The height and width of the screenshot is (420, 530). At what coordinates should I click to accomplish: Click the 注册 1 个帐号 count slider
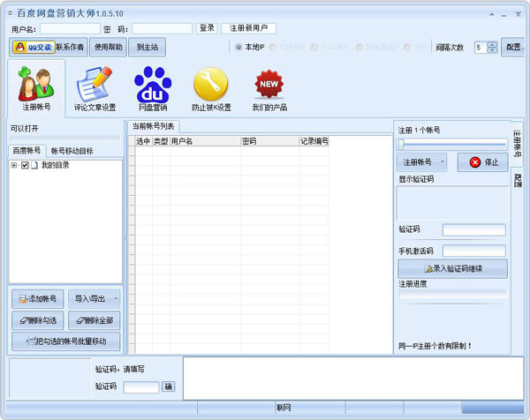pyautogui.click(x=452, y=145)
